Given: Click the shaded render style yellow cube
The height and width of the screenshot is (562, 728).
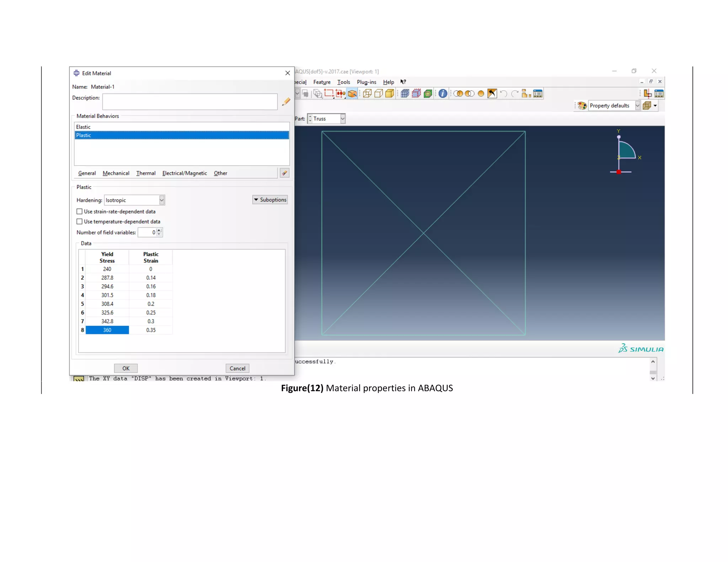Looking at the screenshot, I should 390,93.
